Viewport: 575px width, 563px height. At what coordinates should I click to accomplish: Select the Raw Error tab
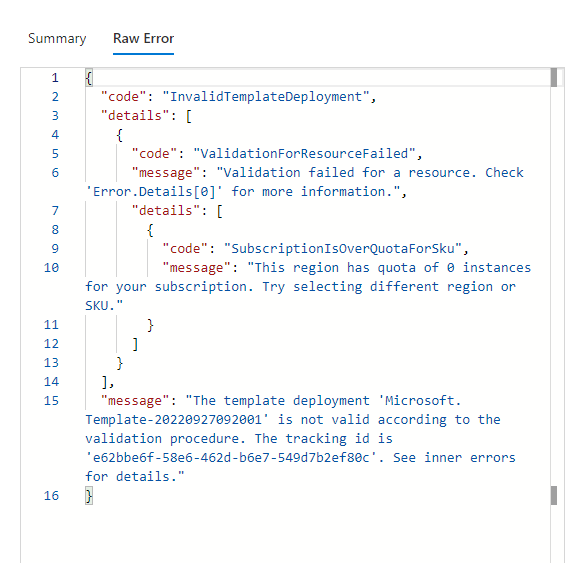[x=143, y=39]
